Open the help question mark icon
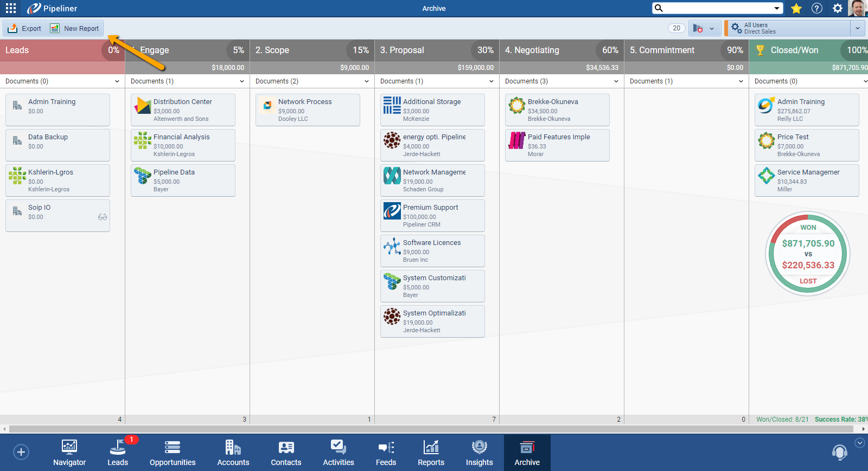The width and height of the screenshot is (868, 471). 817,8
